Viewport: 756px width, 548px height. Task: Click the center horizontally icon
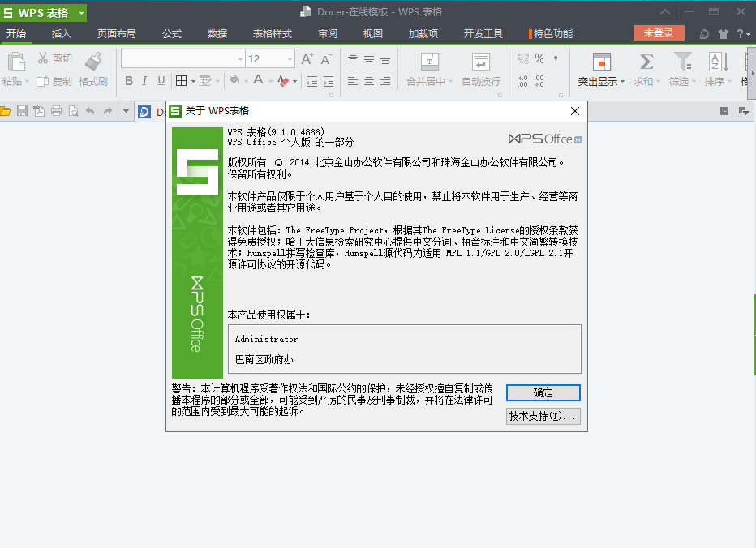tap(369, 81)
